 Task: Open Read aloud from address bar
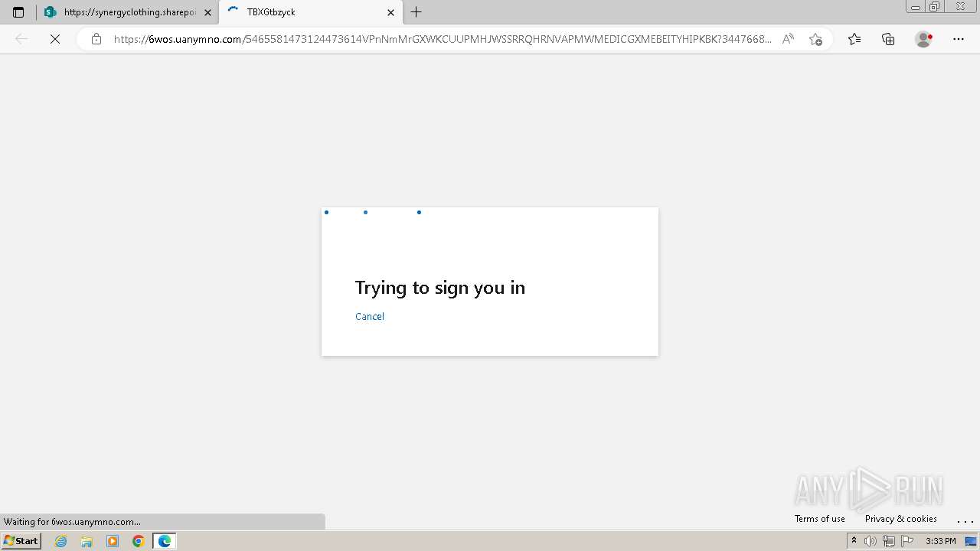coord(788,39)
